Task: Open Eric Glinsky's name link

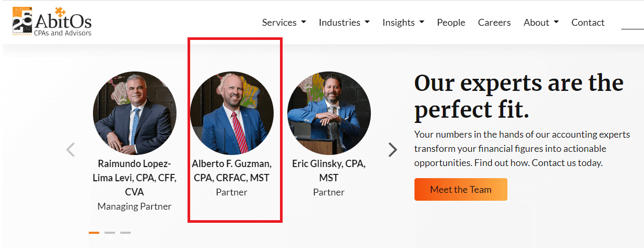Action: [329, 171]
